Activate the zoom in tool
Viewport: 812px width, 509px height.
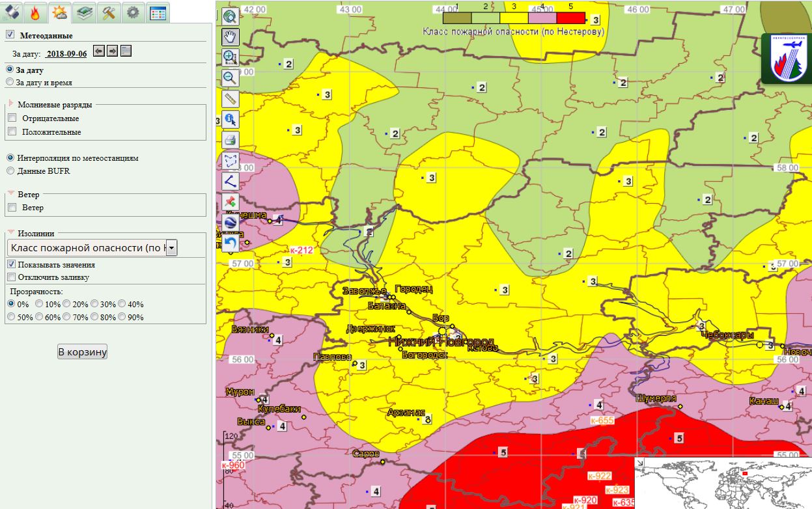(231, 57)
